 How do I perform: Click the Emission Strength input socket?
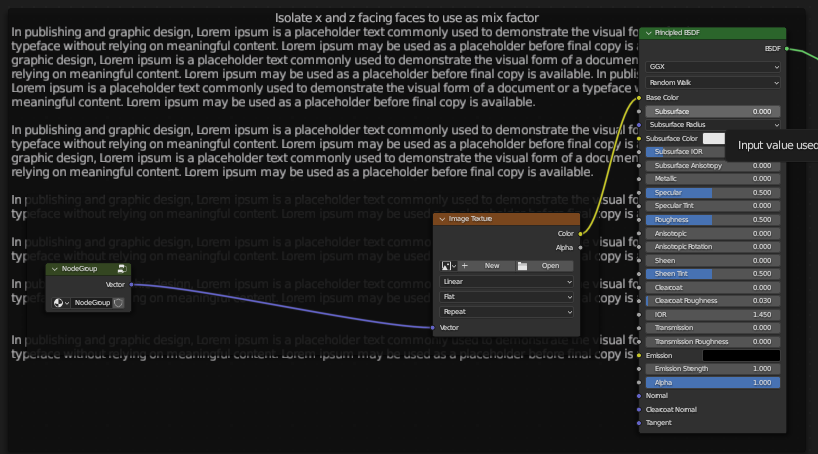[x=639, y=368]
